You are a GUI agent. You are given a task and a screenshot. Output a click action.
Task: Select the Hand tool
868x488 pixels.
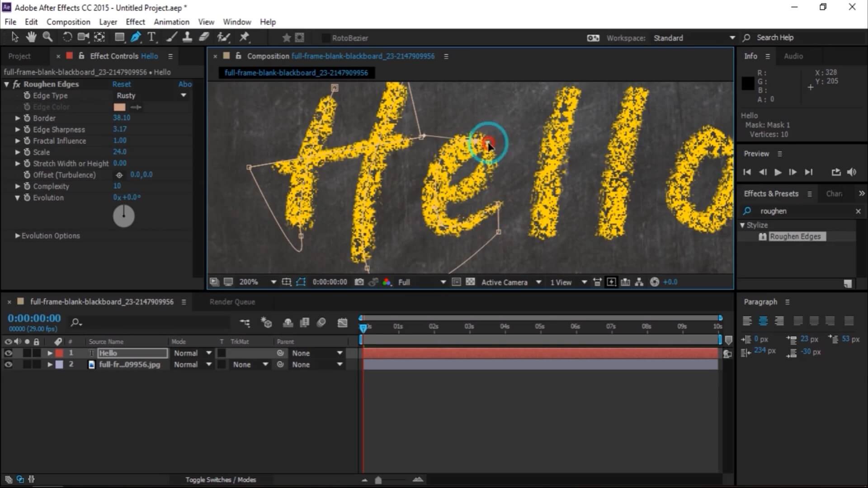(31, 37)
